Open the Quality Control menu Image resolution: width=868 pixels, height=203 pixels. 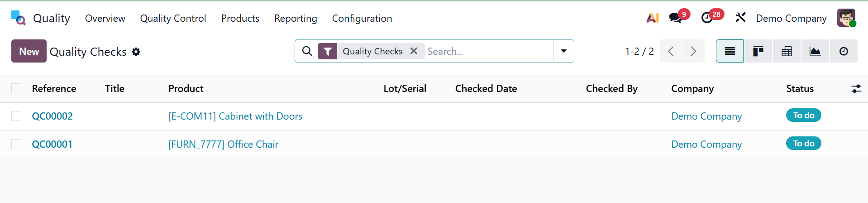[173, 18]
